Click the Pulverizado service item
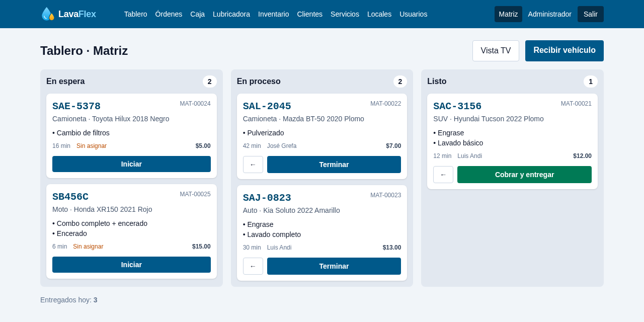The height and width of the screenshot is (322, 644). point(264,133)
